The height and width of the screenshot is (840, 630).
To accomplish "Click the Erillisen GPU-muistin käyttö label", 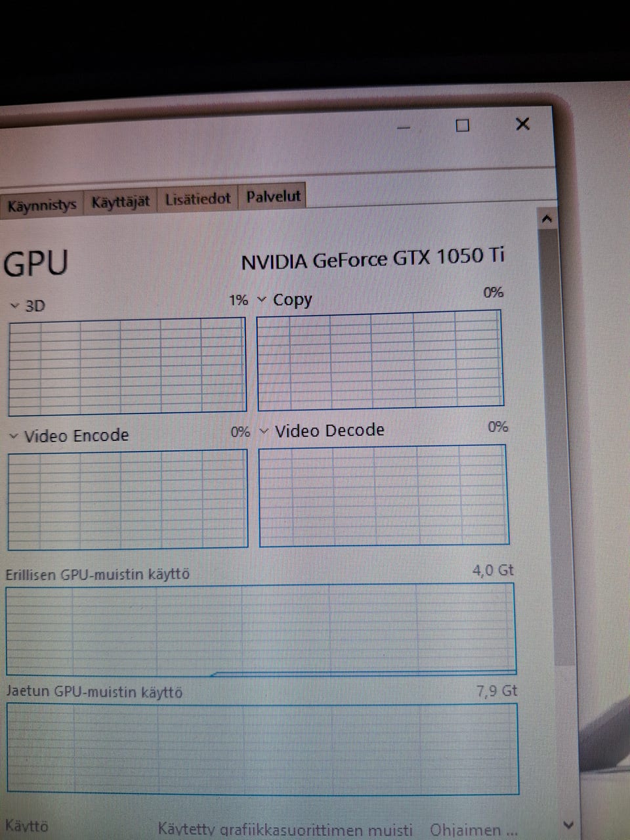I will (x=98, y=575).
